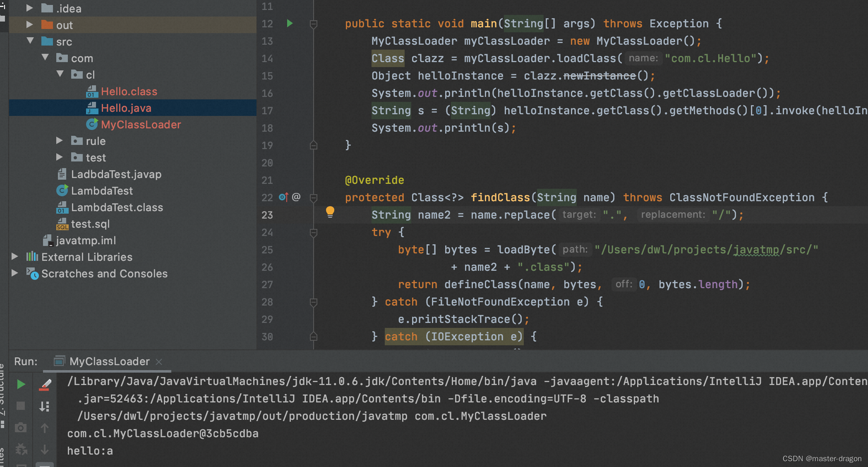Fold the catch block at line 28
Screen dimensions: 868x467
point(314,302)
